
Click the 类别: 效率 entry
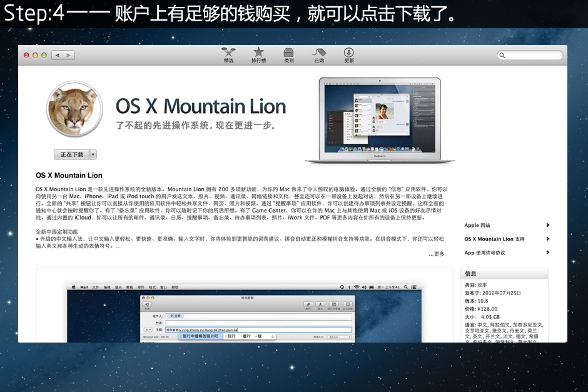(475, 285)
